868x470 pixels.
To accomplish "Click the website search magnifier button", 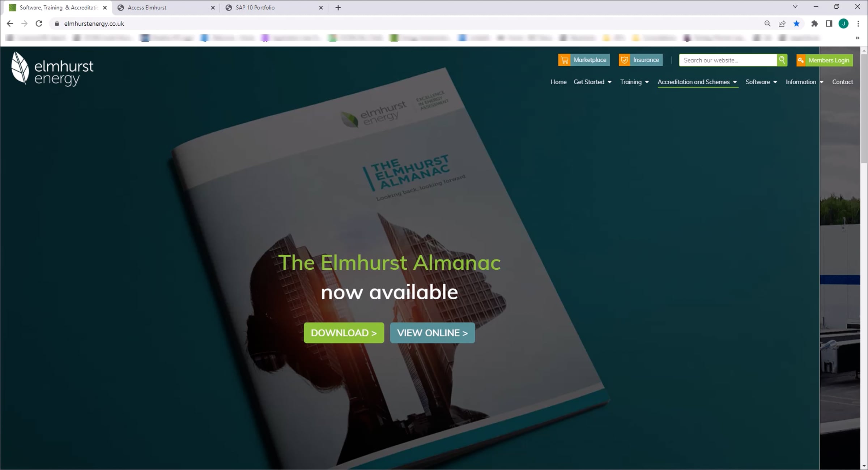I will [x=782, y=60].
